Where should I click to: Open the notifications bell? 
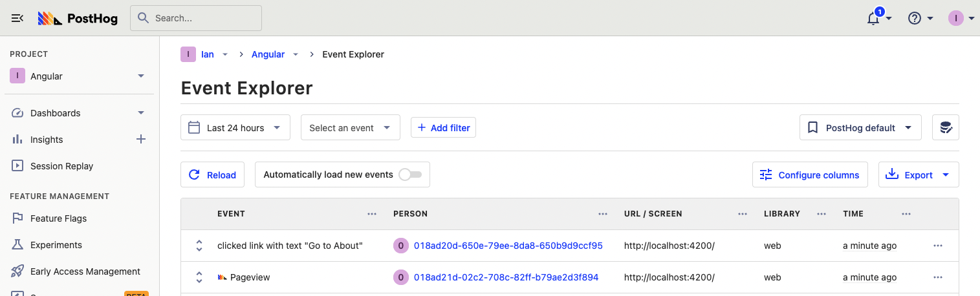(873, 18)
